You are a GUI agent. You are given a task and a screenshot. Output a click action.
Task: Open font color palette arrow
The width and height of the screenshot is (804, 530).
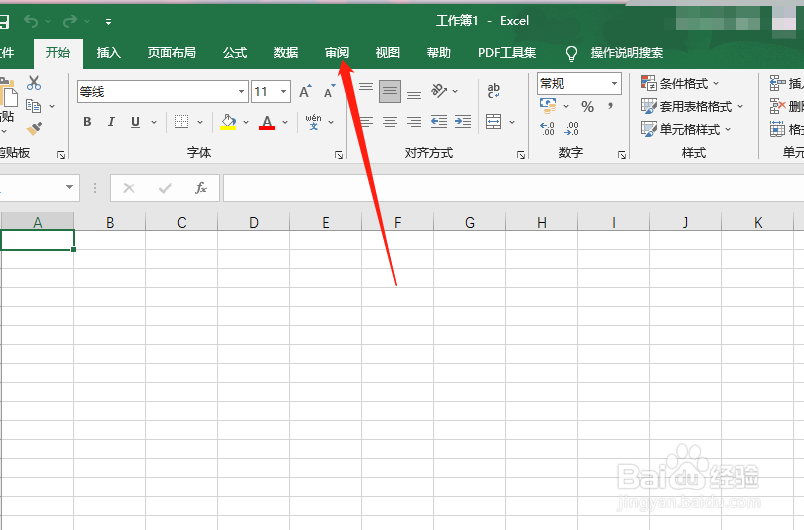click(285, 122)
